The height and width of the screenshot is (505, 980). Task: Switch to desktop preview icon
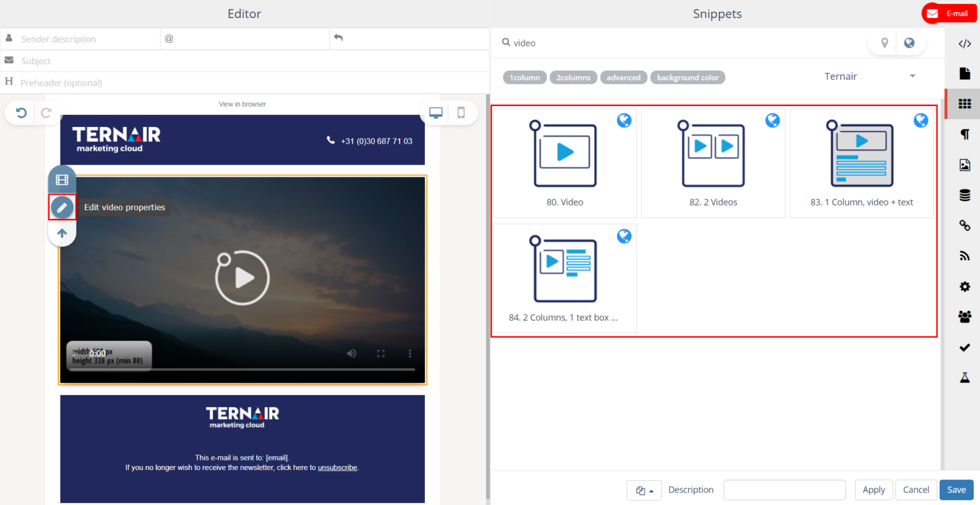[x=436, y=112]
